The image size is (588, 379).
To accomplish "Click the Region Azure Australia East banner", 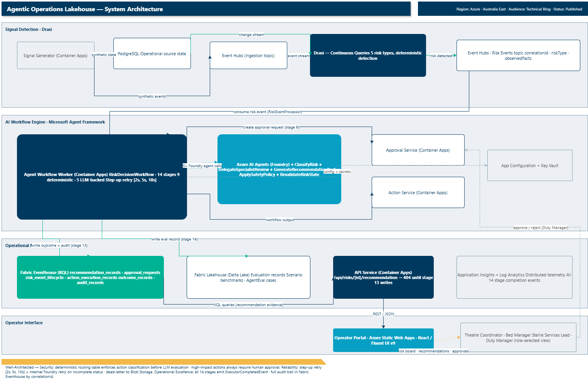I will point(503,9).
